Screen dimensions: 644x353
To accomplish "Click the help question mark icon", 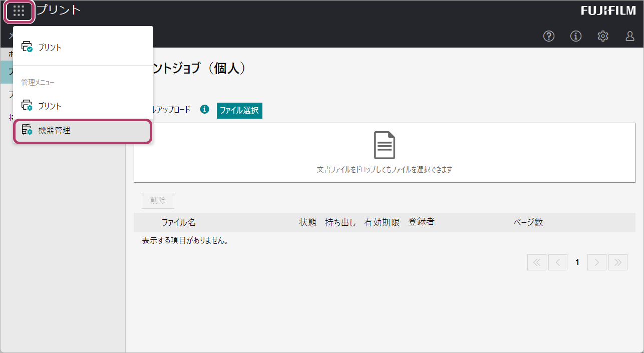I will 549,36.
